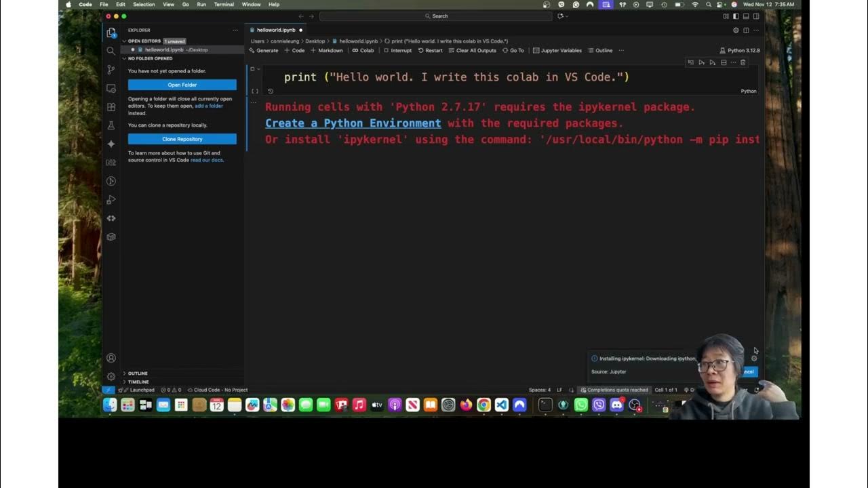
Task: Click the Open Folder button
Action: point(181,84)
